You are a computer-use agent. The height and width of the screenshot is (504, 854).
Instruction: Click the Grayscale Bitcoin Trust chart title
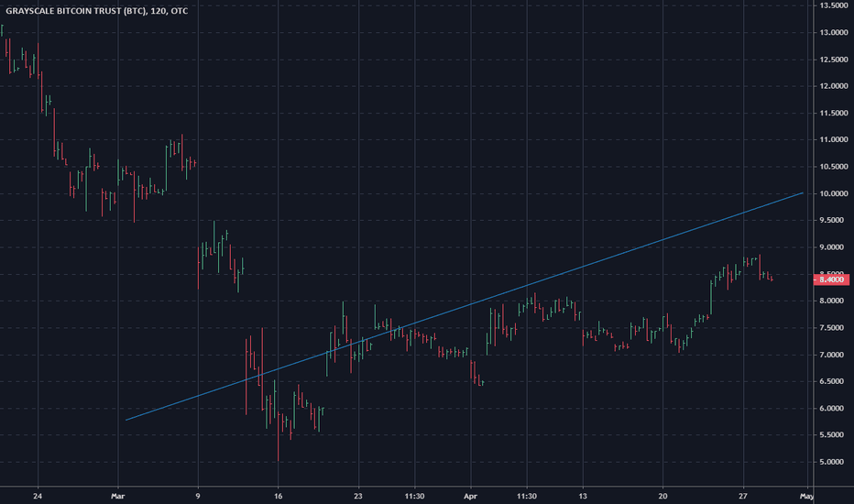(97, 11)
